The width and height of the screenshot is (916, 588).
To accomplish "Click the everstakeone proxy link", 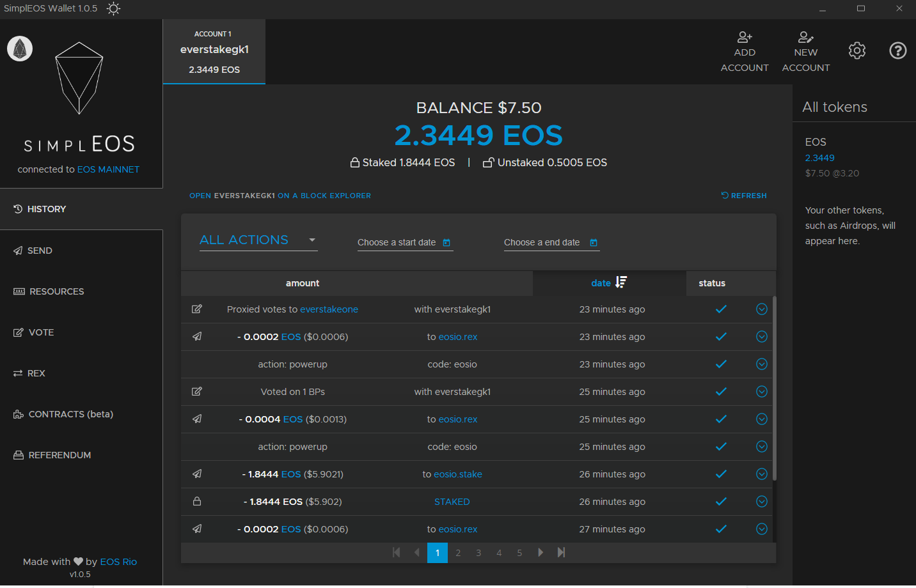I will (329, 309).
